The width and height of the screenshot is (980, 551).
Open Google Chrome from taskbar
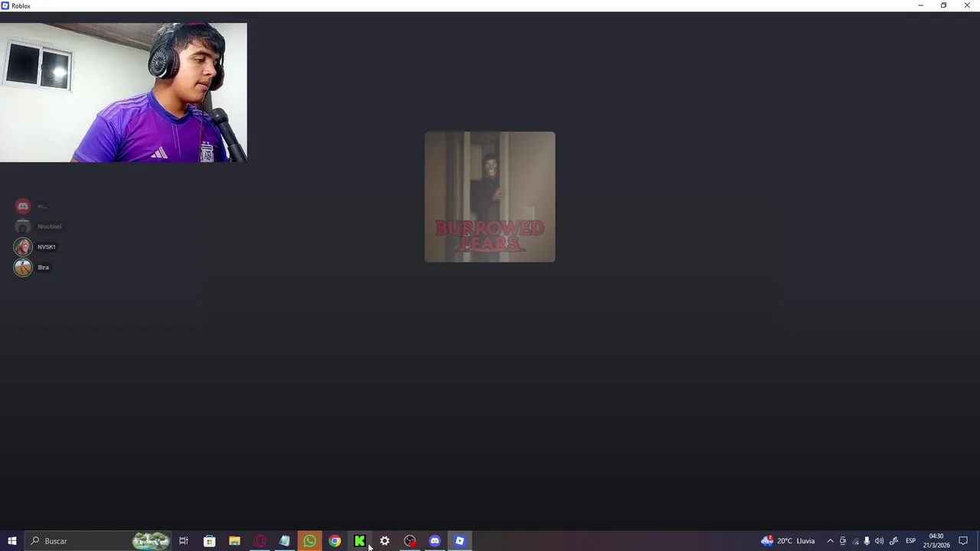(x=335, y=541)
